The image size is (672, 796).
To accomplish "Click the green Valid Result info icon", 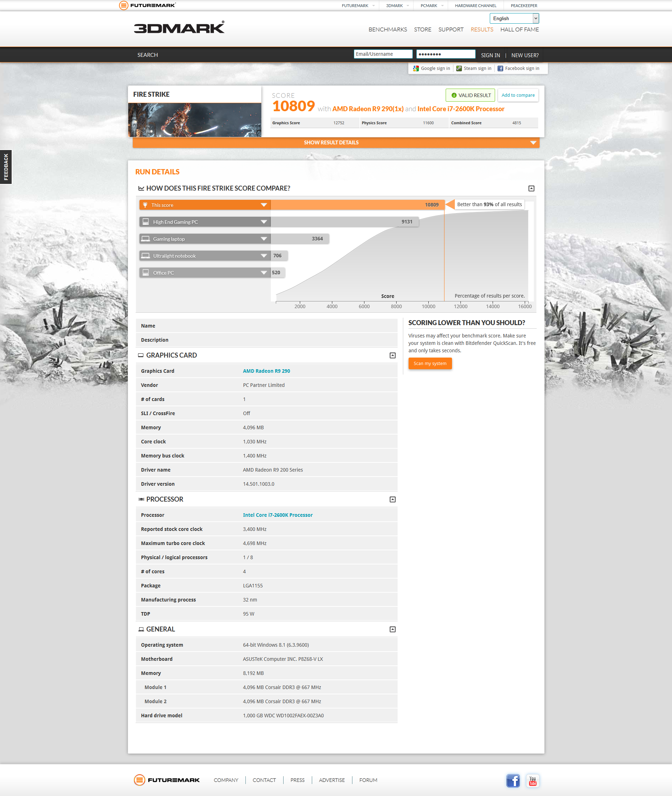I will coord(454,95).
